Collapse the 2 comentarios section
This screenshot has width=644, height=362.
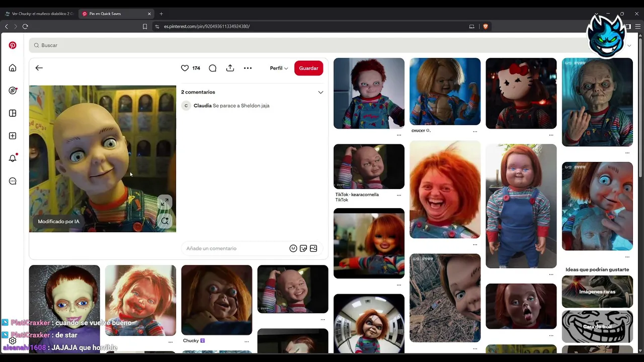click(x=320, y=92)
